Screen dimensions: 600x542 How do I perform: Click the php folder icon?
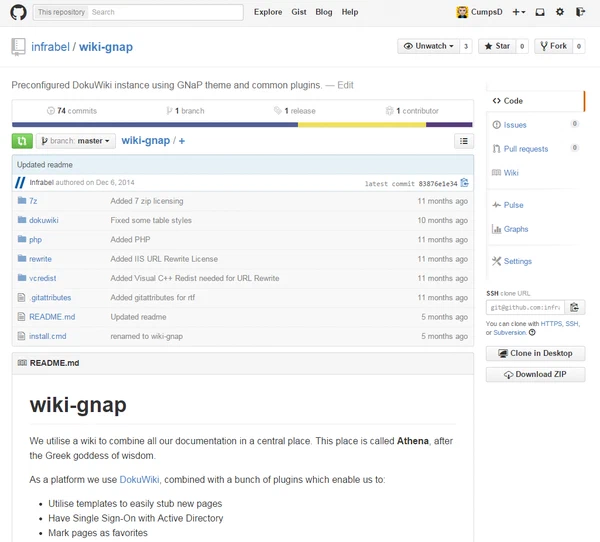[22, 239]
